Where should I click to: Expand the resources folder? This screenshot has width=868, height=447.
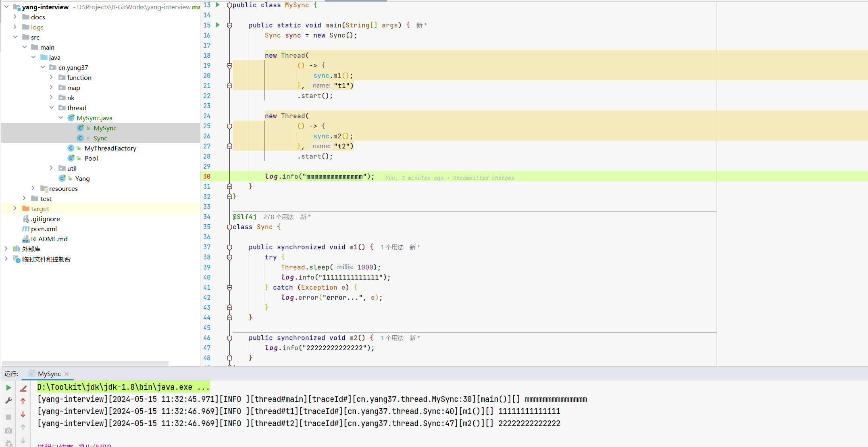[x=33, y=188]
